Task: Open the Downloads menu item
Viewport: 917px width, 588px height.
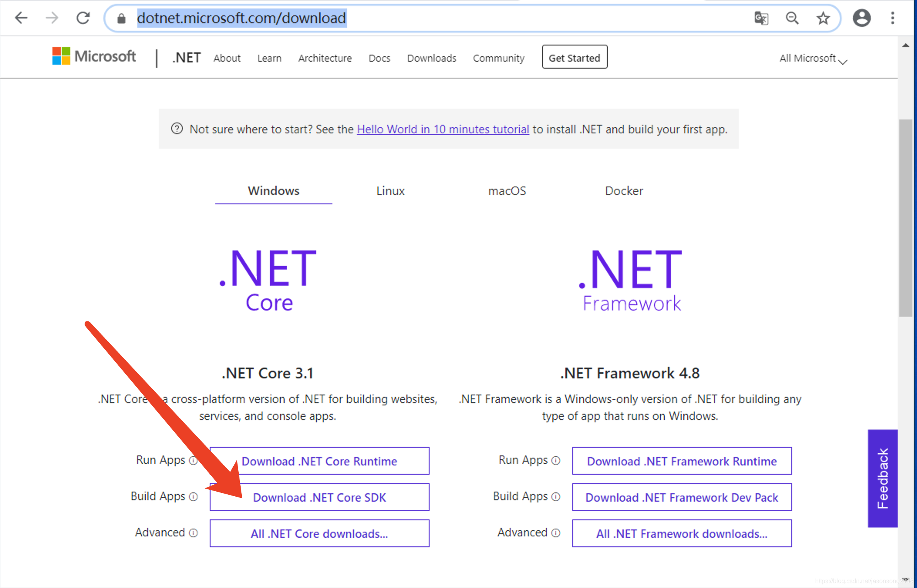Action: (431, 58)
